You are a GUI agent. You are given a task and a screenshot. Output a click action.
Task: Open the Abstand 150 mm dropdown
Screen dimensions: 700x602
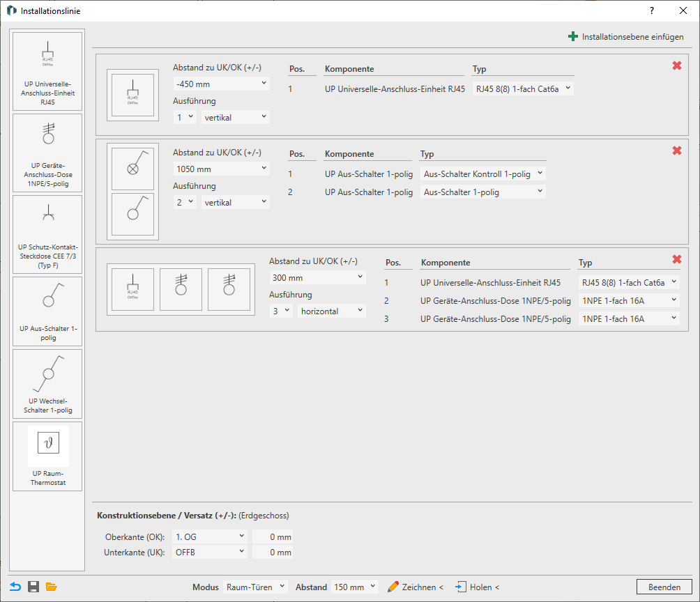(x=355, y=587)
